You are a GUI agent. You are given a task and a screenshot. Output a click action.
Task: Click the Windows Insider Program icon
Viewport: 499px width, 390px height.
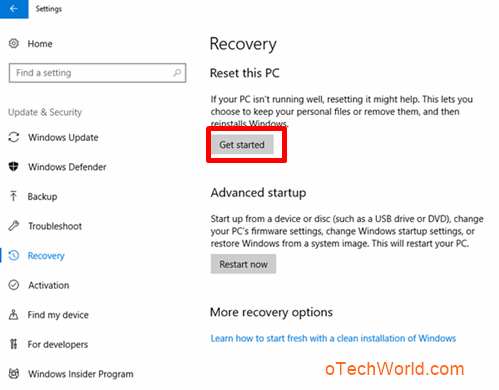(14, 373)
